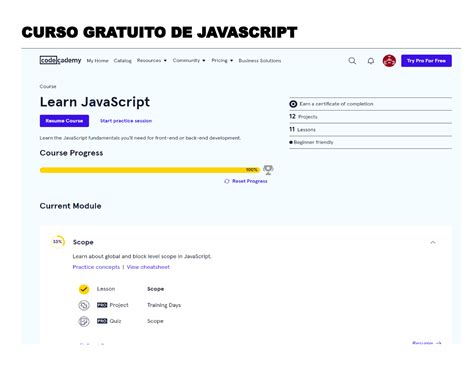474x366 pixels.
Task: Click the trophy icon beside progress bar
Action: (x=268, y=170)
